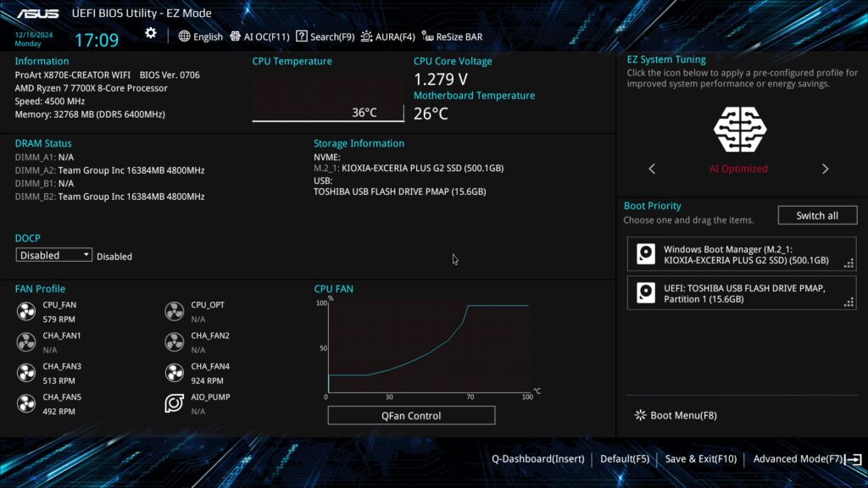Click the CHA_FAN2 fan icon

click(174, 342)
